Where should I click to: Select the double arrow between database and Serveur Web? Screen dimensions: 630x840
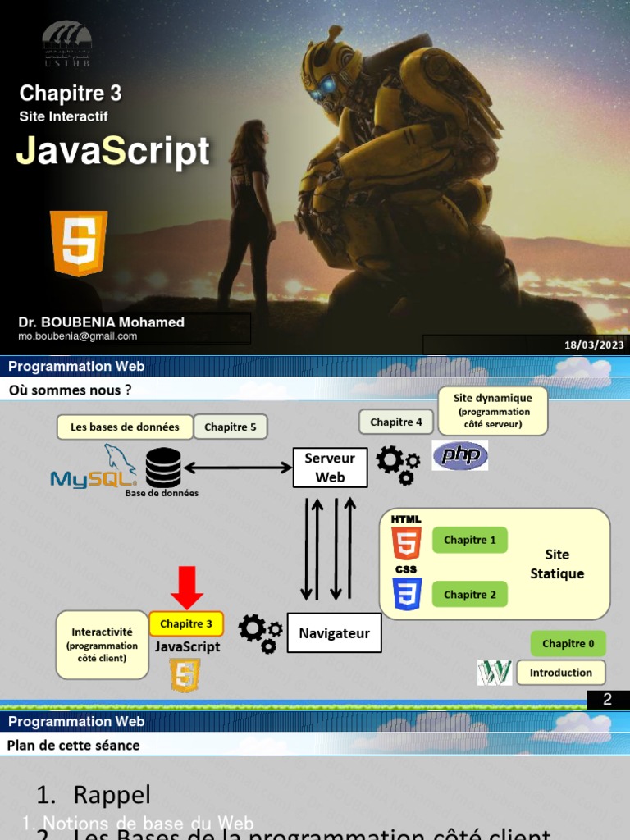pyautogui.click(x=237, y=468)
